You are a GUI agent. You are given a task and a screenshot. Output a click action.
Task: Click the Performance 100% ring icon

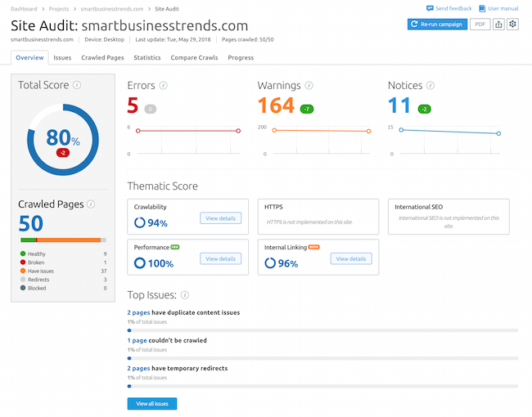tap(140, 262)
